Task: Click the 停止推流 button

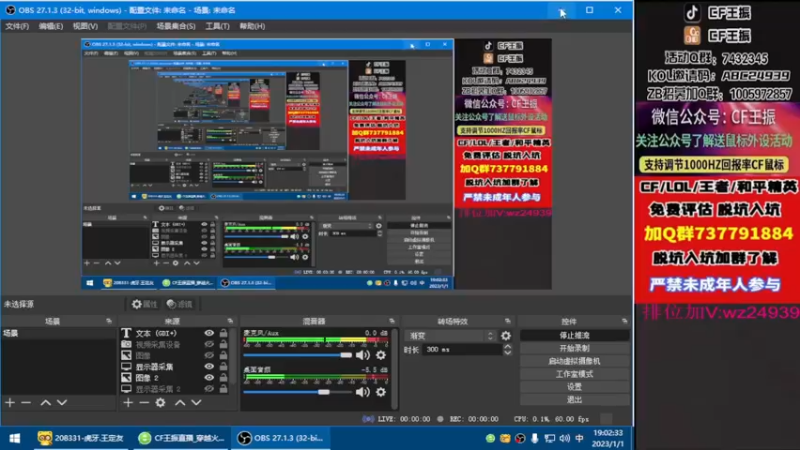Action: [x=574, y=335]
